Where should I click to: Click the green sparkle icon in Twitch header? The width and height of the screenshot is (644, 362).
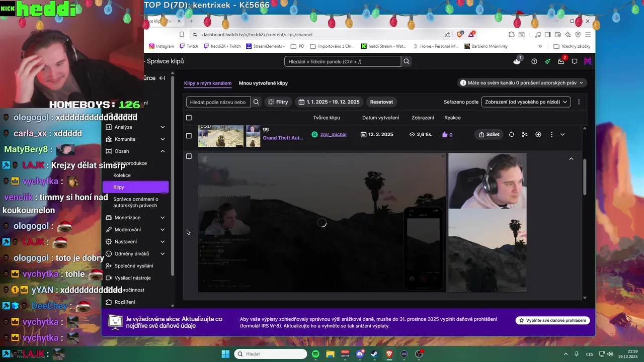tap(547, 61)
